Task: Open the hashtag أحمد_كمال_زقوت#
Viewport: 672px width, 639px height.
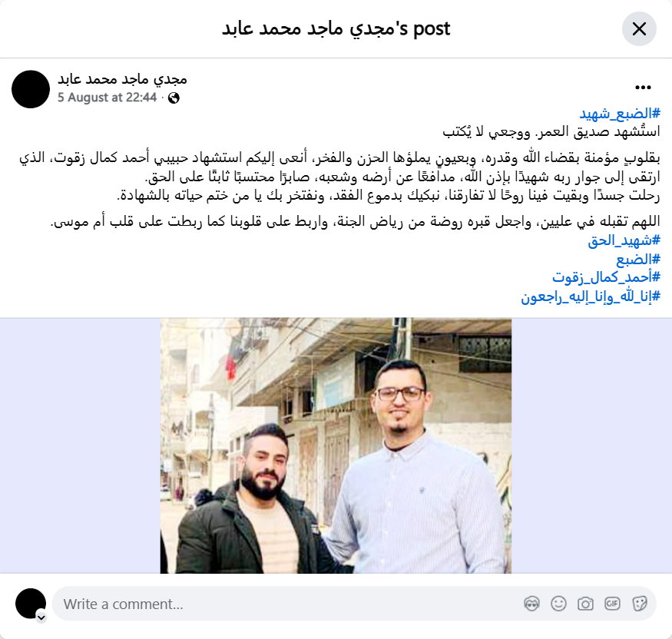Action: pos(606,278)
